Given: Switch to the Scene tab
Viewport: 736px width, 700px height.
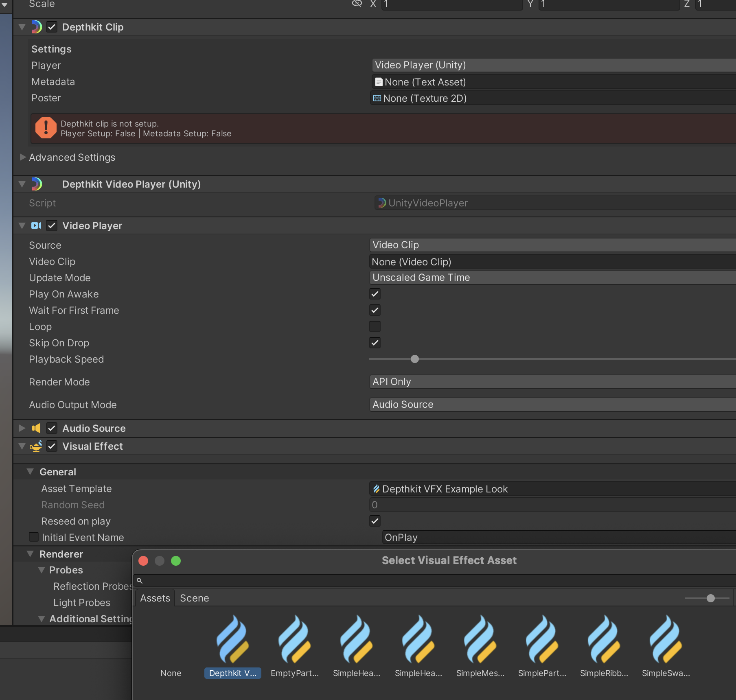Looking at the screenshot, I should pos(194,598).
